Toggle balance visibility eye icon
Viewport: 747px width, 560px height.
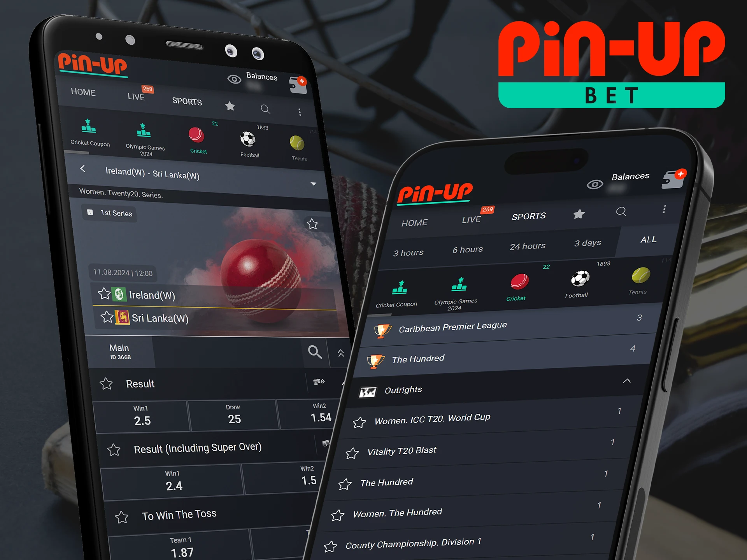click(234, 78)
